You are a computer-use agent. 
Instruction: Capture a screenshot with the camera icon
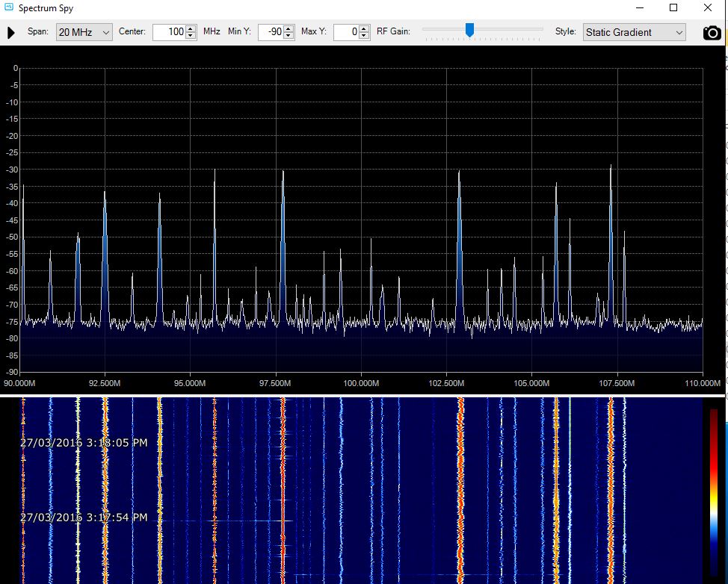(712, 33)
